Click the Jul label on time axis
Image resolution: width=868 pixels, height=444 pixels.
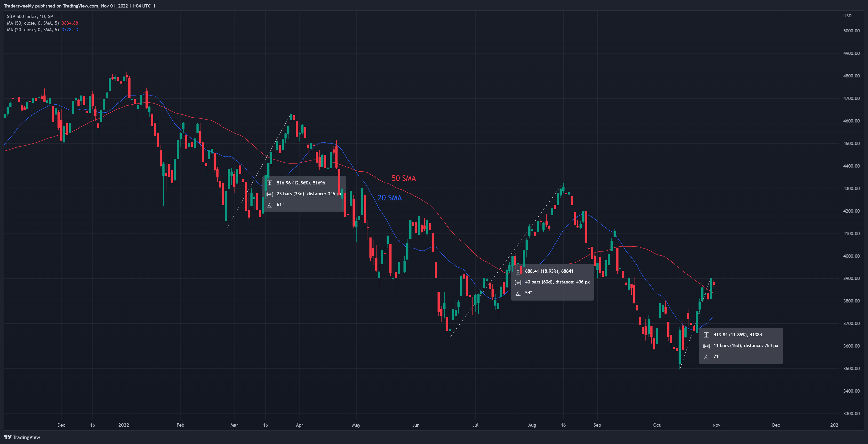pos(475,425)
